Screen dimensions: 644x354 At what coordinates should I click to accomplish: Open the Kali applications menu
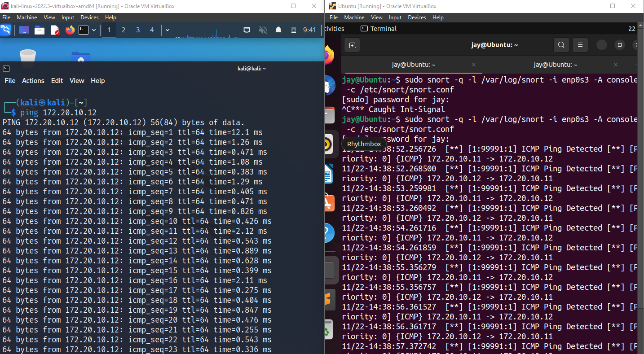(6, 30)
